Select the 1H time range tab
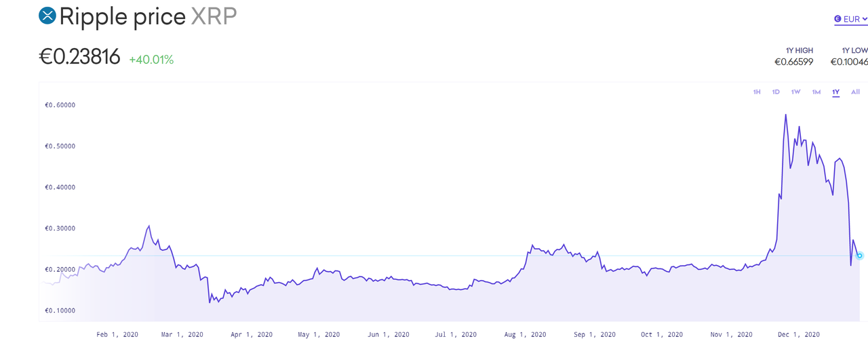Viewport: 868px width, 341px height. [757, 92]
